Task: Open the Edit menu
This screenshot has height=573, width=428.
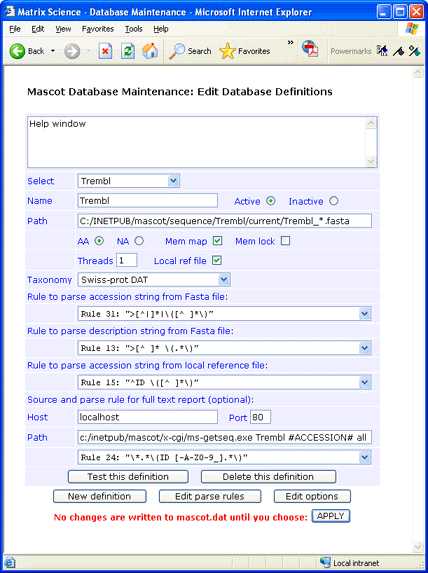Action: (x=38, y=29)
